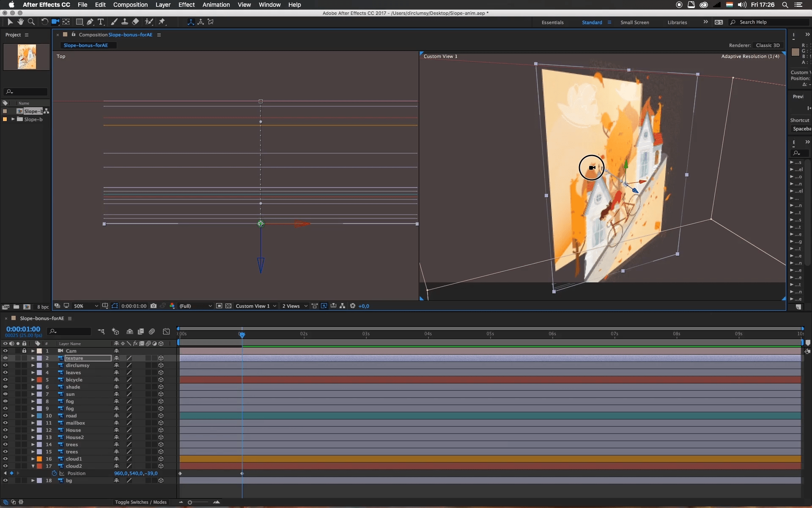This screenshot has height=508, width=812.
Task: Select the Rotation tool
Action: pyautogui.click(x=44, y=22)
